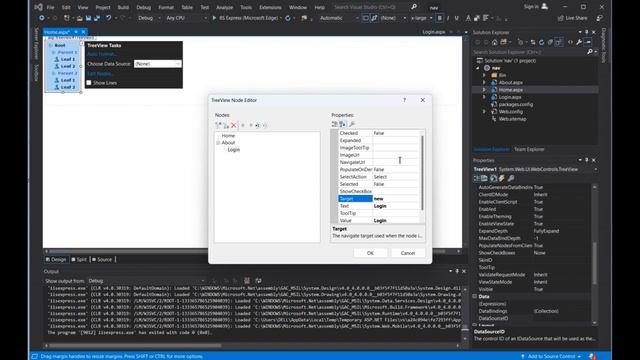Select Login.aspx in Solution Explorer
The height and width of the screenshot is (360, 640).
pos(510,97)
